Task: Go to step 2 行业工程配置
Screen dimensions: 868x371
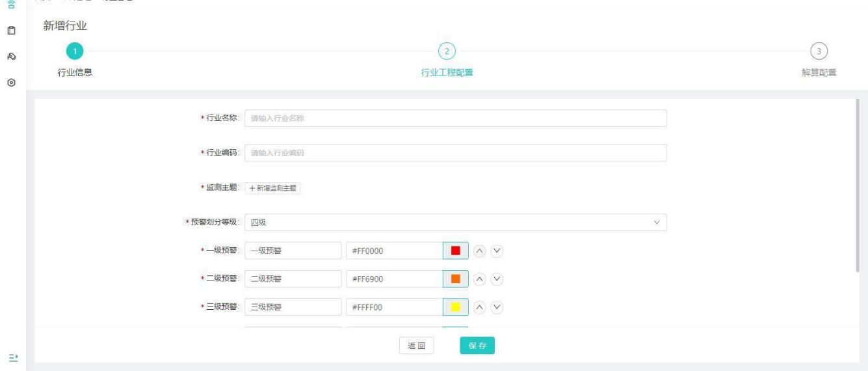Action: point(447,51)
